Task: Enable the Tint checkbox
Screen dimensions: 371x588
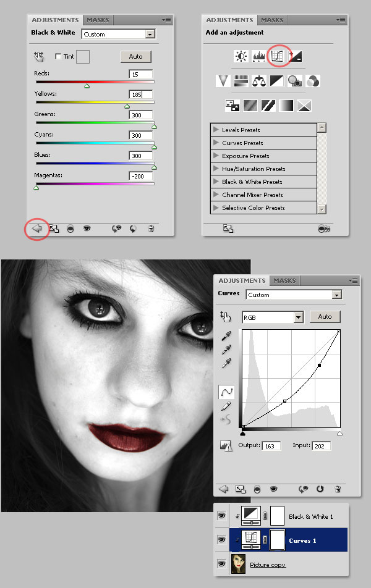Action: (x=58, y=56)
